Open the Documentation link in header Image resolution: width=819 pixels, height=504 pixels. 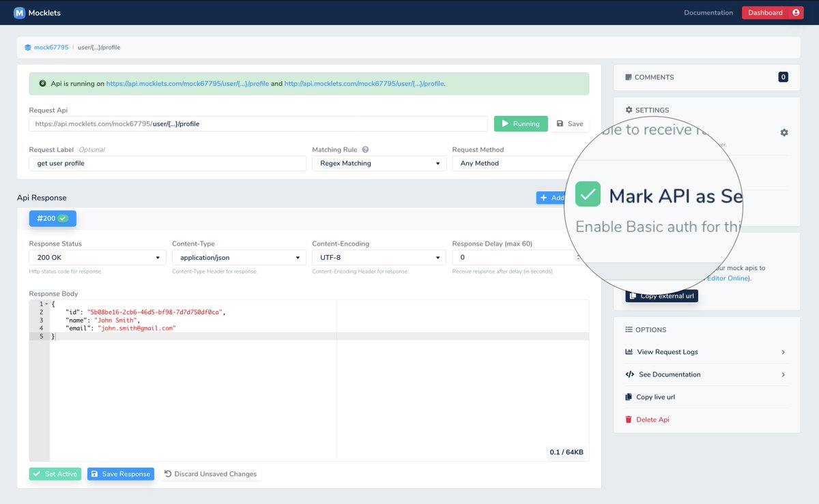[x=708, y=12]
